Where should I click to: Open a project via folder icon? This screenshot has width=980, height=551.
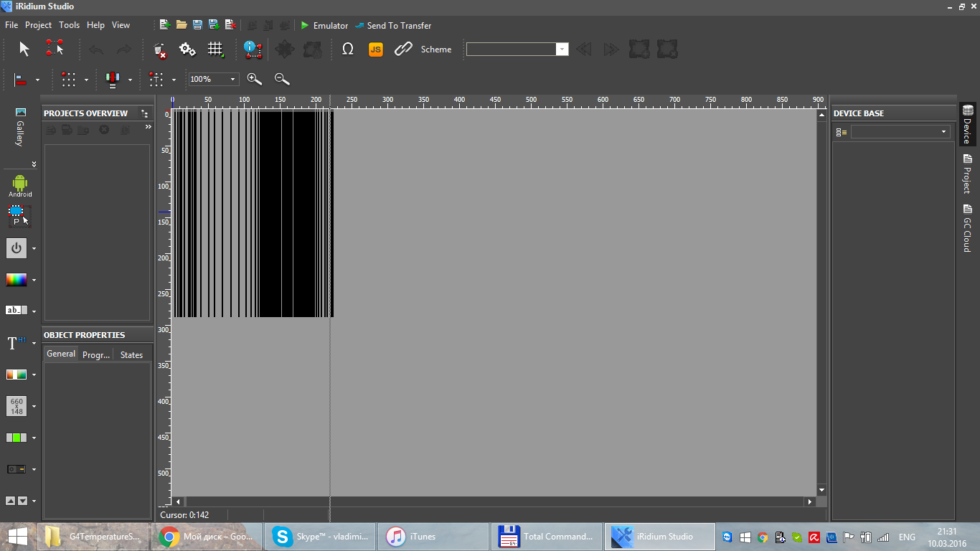(x=182, y=25)
